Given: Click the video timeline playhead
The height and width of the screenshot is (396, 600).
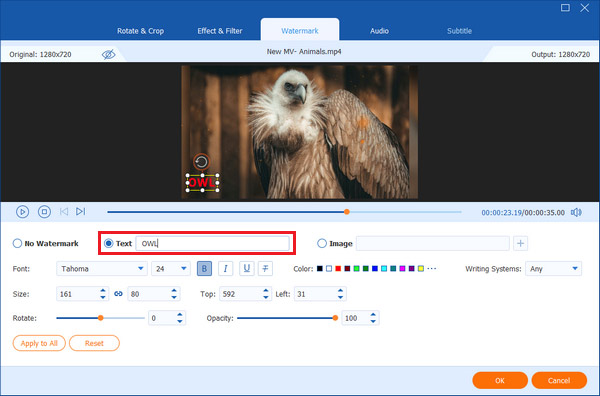Looking at the screenshot, I should (x=347, y=212).
